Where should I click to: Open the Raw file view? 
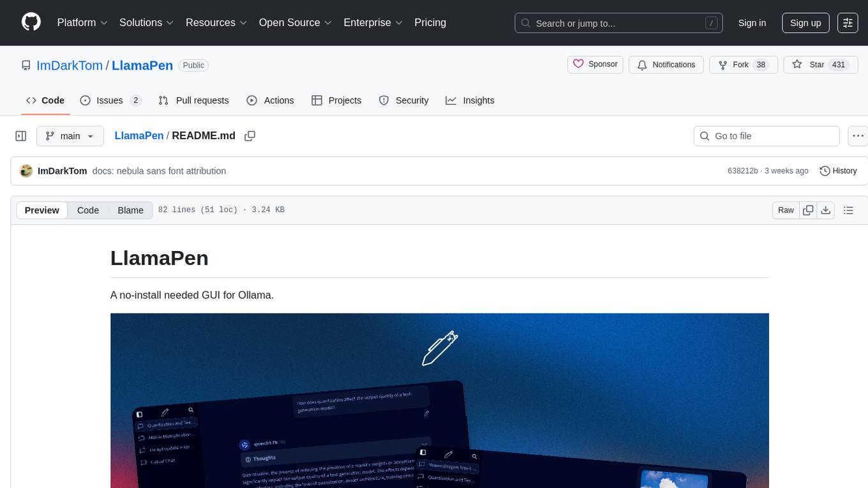(x=786, y=210)
